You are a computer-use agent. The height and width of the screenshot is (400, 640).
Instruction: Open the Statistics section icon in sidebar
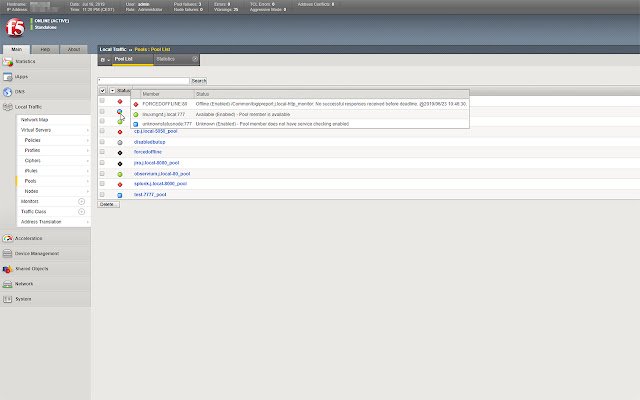tap(7, 62)
